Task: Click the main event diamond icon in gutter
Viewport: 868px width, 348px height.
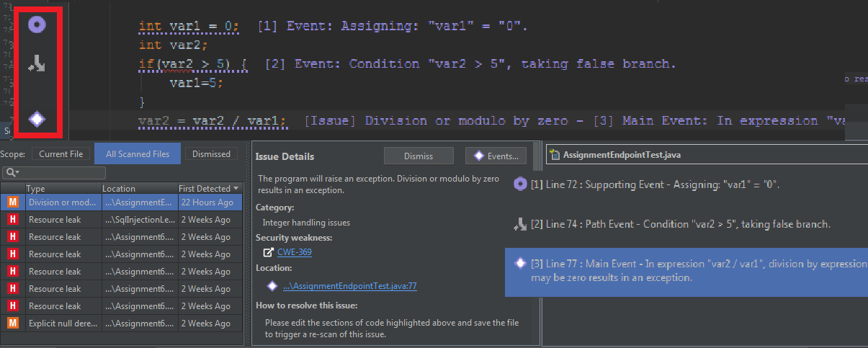Action: point(37,119)
